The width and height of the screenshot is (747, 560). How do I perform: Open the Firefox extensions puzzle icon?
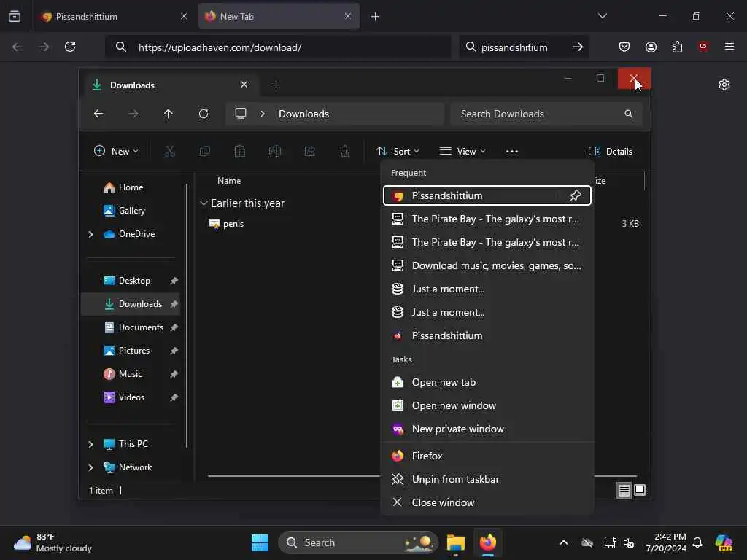[677, 47]
